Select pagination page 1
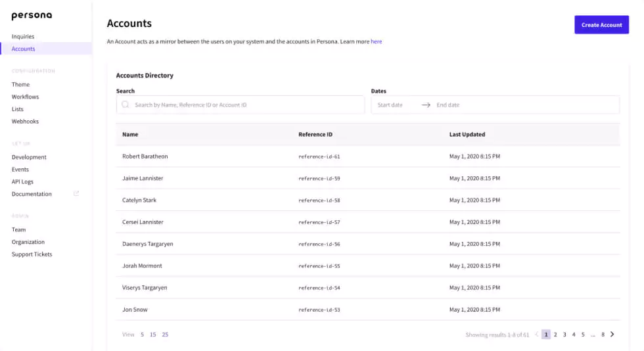The width and height of the screenshot is (644, 351). coord(546,335)
